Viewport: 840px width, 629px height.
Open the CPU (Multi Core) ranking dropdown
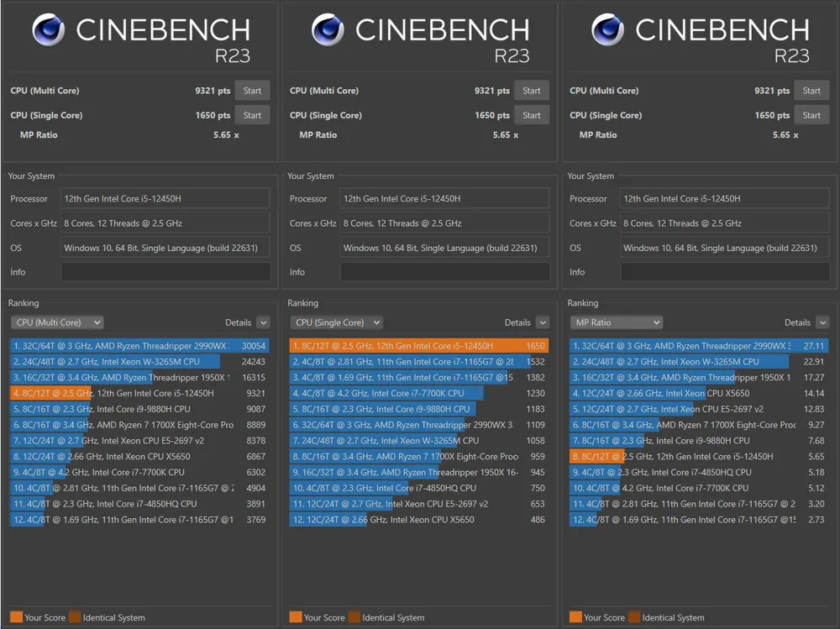tap(57, 322)
